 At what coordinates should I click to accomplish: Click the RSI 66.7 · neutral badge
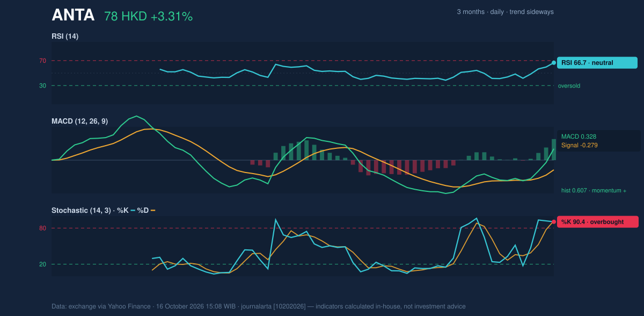tap(597, 63)
